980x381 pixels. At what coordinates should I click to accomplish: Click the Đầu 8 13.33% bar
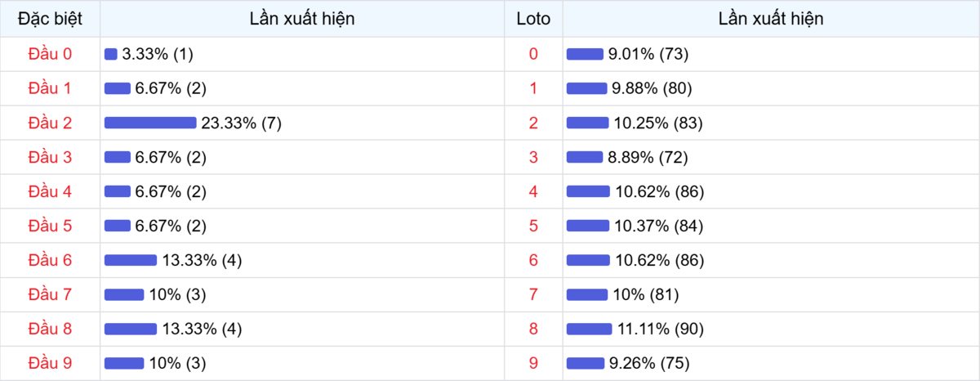click(130, 329)
